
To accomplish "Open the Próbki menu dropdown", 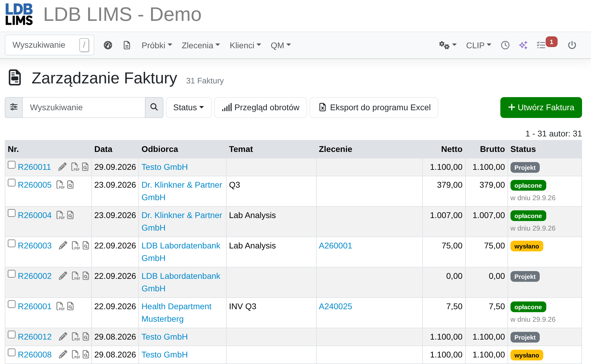I will [x=157, y=45].
